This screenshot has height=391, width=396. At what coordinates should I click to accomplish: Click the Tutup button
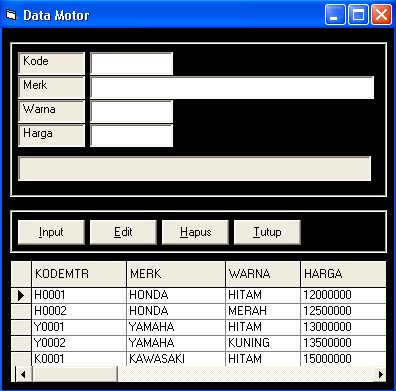(x=267, y=232)
